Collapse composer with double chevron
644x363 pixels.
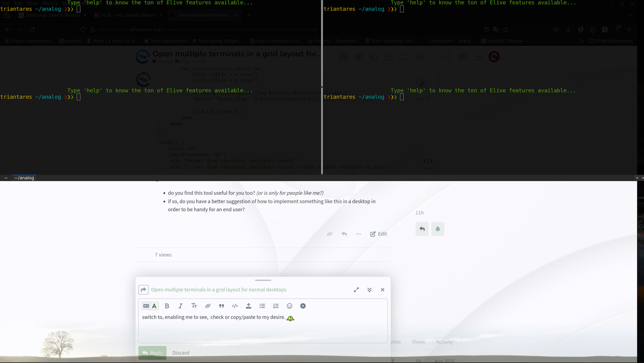coord(369,290)
